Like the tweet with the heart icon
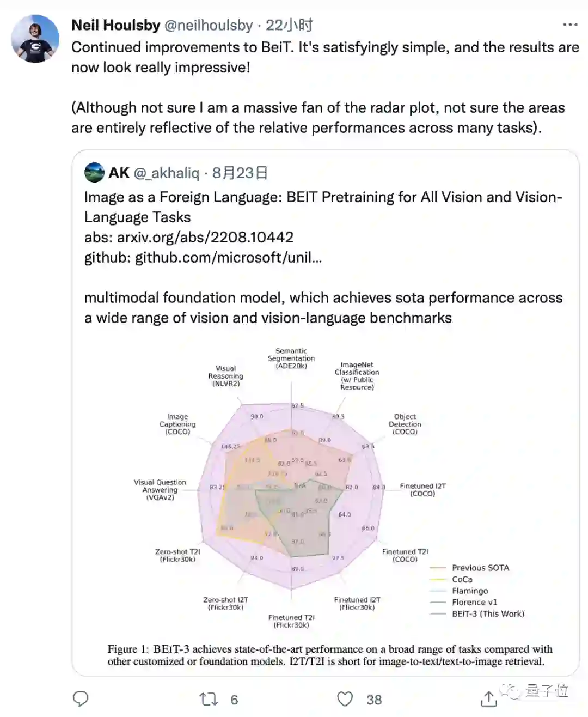 point(345,699)
